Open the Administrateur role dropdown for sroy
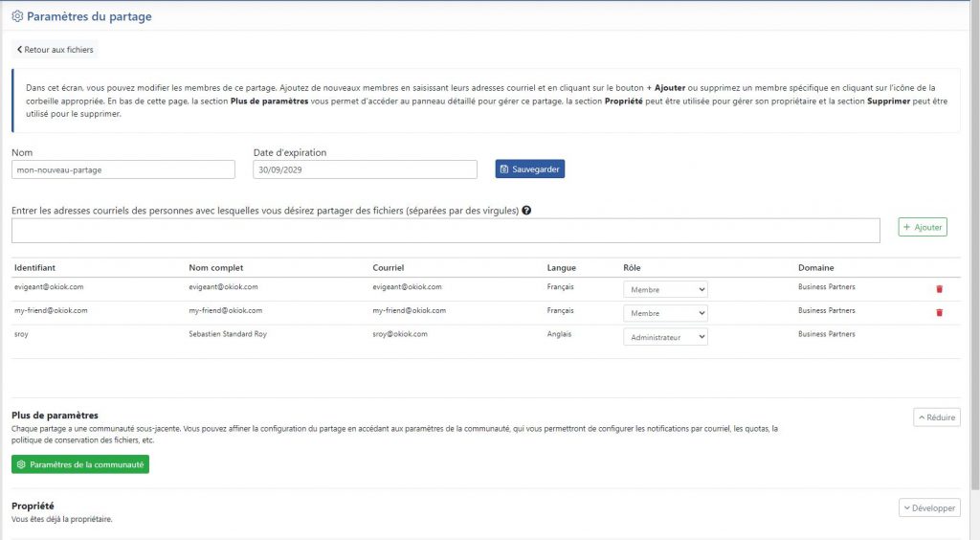The height and width of the screenshot is (540, 980). [665, 337]
